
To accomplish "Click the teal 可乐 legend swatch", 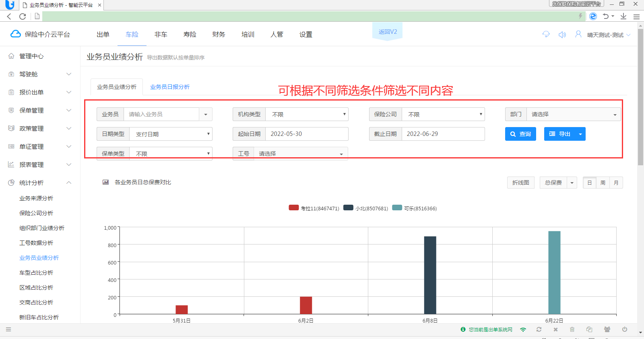I will point(397,208).
